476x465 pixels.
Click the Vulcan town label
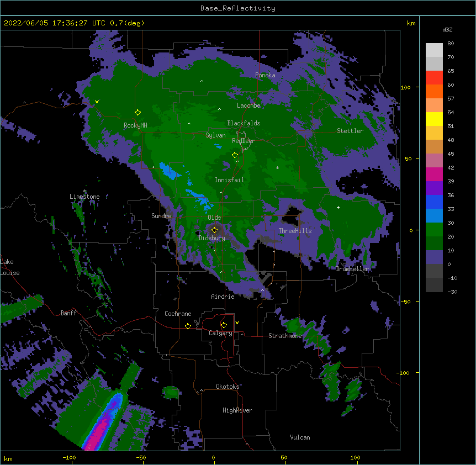click(300, 437)
